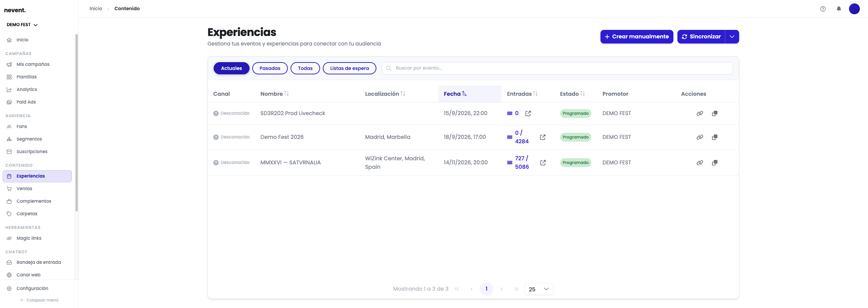Image resolution: width=868 pixels, height=308 pixels.
Task: Open Segmentos in sidebar
Action: [37, 139]
